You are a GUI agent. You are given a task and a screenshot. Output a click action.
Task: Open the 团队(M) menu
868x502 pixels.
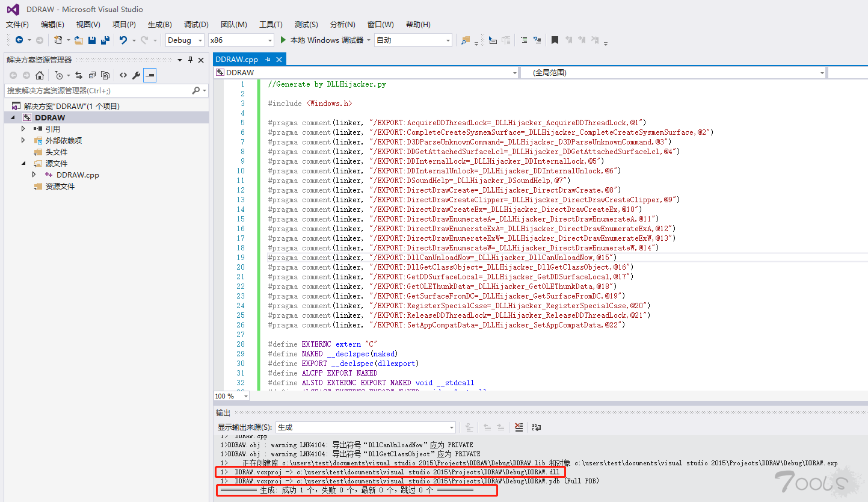point(234,25)
